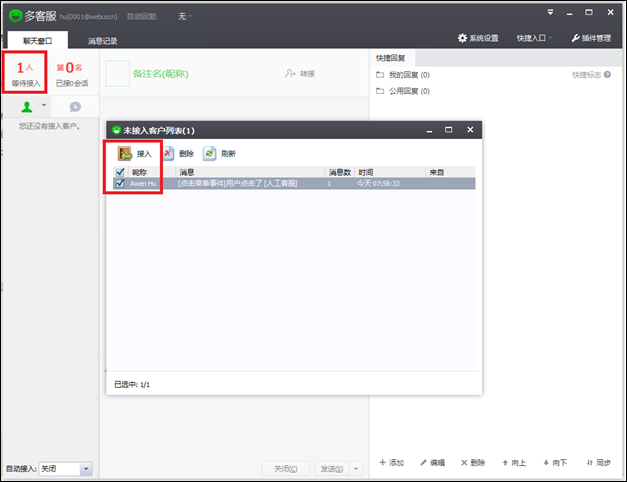Click 删除 in the quick reply bottom bar
627x482 pixels.
(x=473, y=463)
